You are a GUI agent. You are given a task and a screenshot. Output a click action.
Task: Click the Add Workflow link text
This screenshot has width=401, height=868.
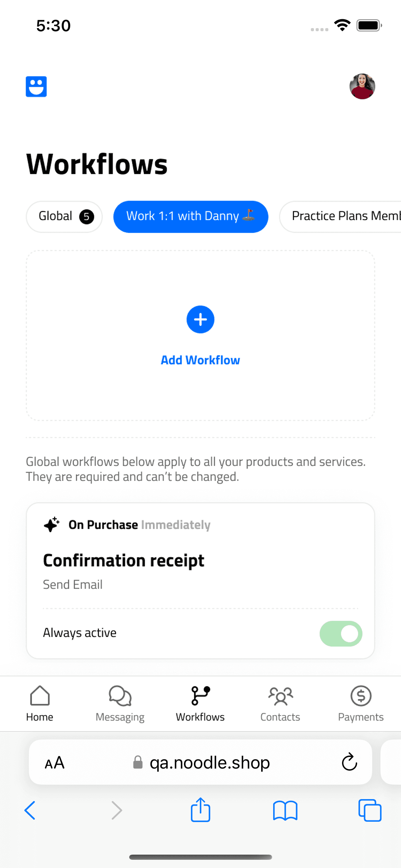point(200,360)
